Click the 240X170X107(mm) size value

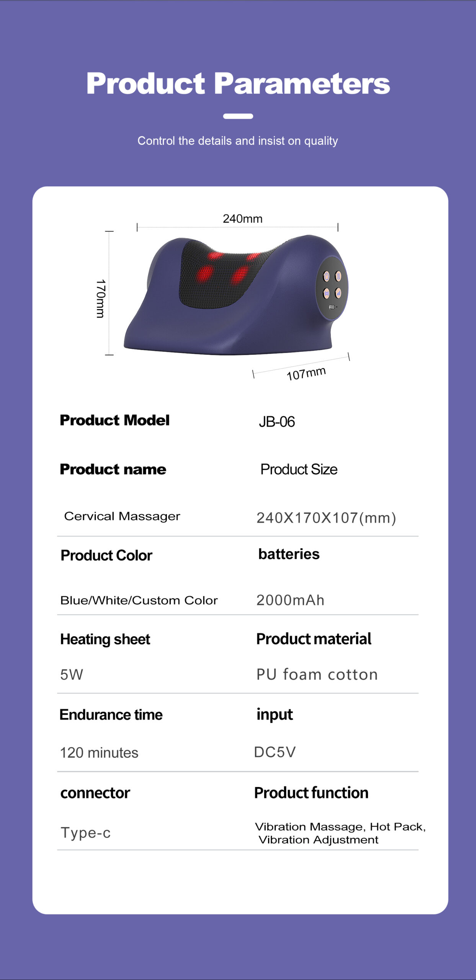pos(326,518)
